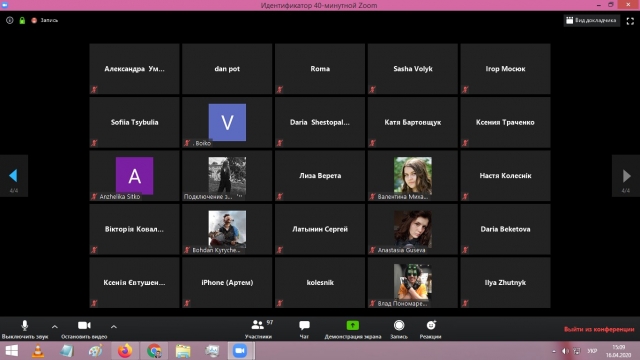
Task: Click the red recording indicator
Action: click(34, 20)
